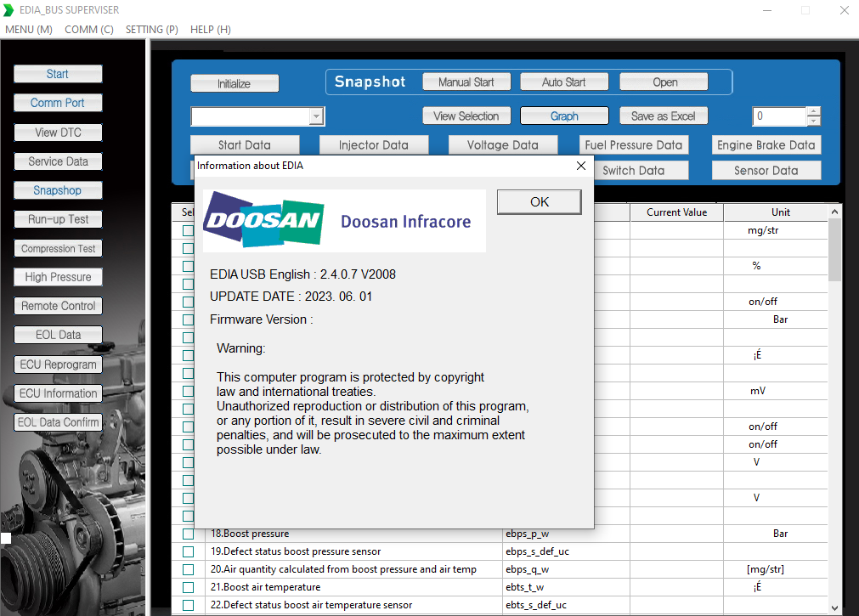Open the MENU (M) menu
Image resolution: width=859 pixels, height=616 pixels.
pyautogui.click(x=29, y=30)
